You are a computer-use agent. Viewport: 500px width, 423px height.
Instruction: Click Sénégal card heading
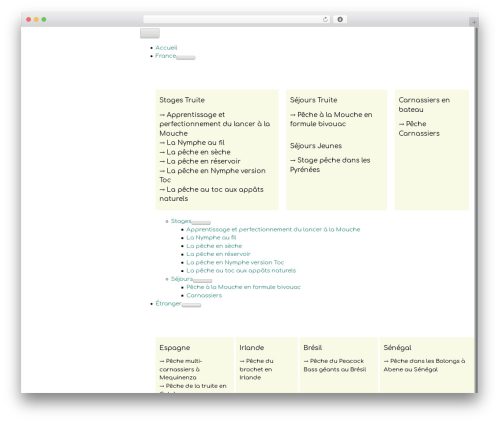[x=397, y=348]
